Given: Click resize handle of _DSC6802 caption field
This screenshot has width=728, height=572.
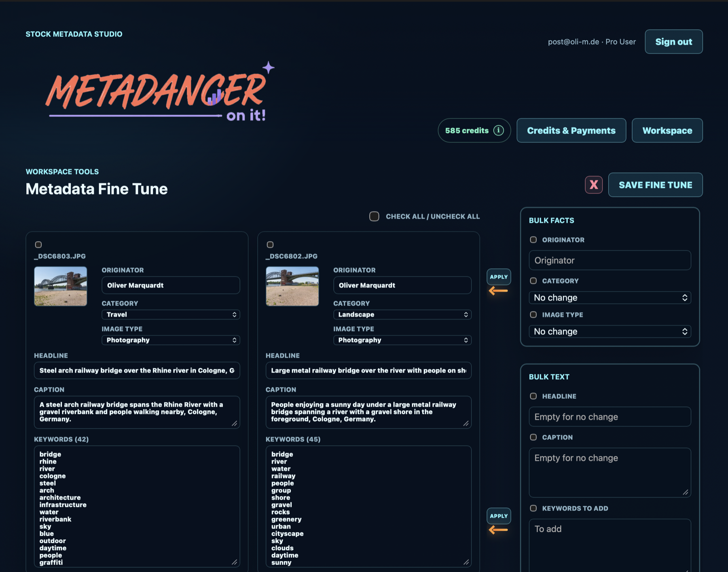Looking at the screenshot, I should (x=466, y=423).
